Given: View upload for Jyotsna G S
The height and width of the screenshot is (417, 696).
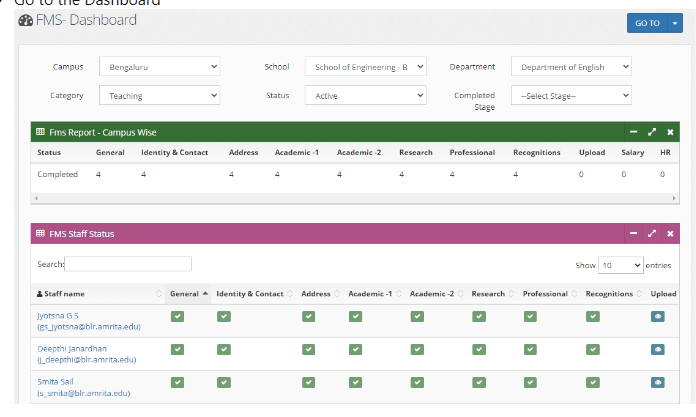Looking at the screenshot, I should (658, 317).
